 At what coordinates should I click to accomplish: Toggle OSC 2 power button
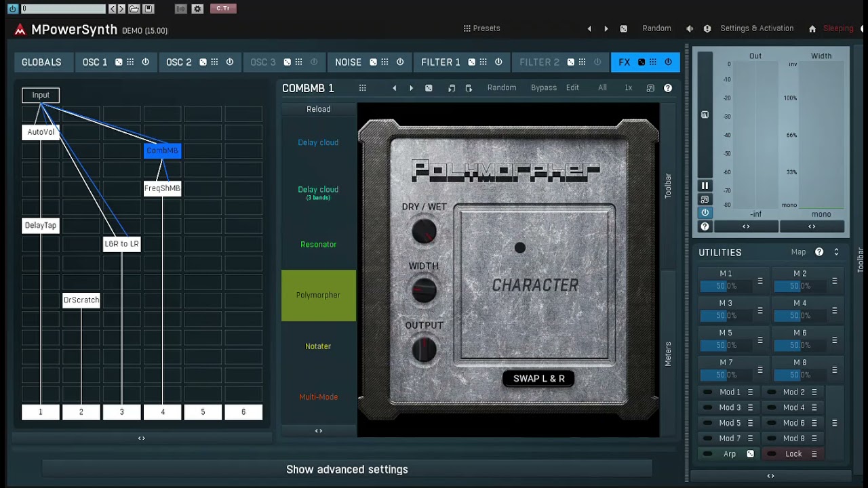pyautogui.click(x=230, y=62)
